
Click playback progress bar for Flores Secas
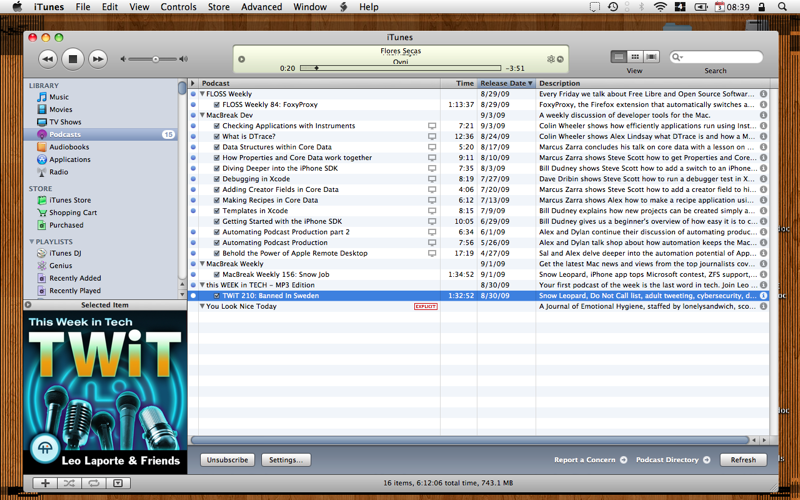[401, 68]
